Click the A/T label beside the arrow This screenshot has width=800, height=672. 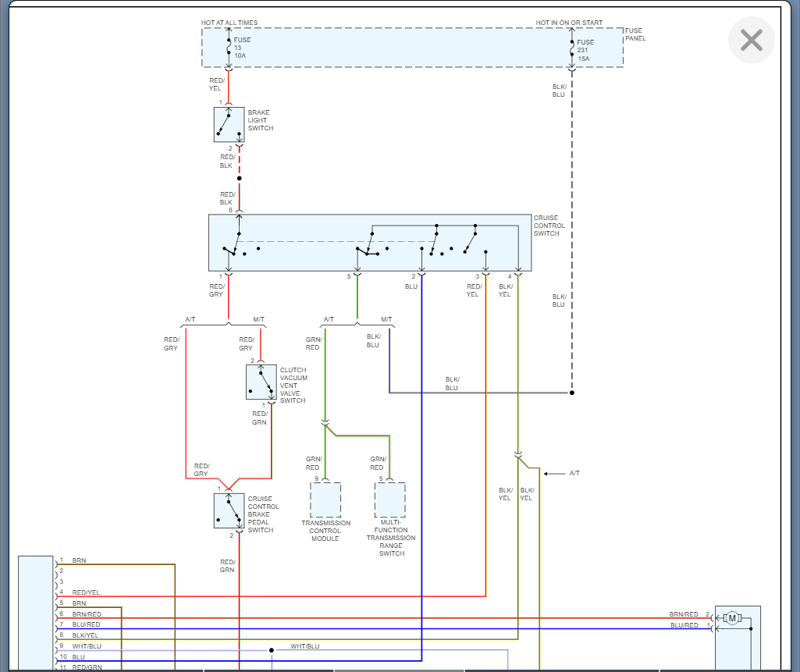pos(574,473)
